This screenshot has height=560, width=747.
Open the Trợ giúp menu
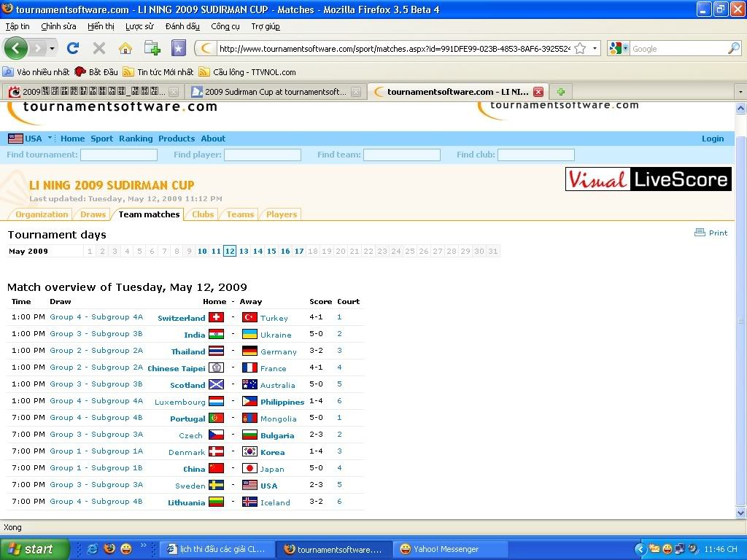click(266, 26)
